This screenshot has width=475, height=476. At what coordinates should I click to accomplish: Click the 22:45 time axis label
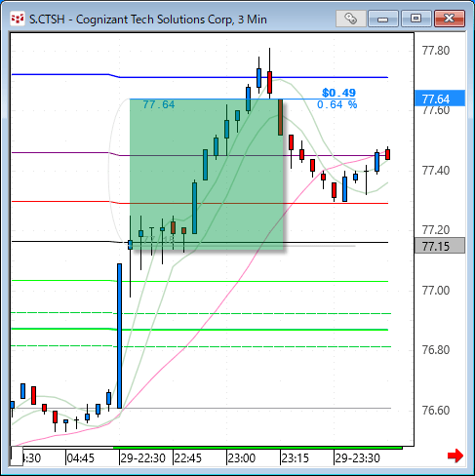tap(188, 458)
